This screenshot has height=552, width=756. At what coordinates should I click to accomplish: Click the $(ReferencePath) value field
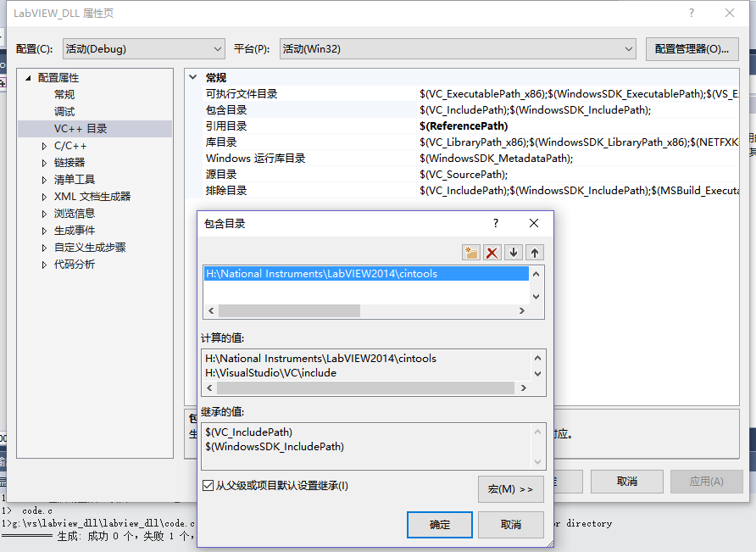pos(578,126)
